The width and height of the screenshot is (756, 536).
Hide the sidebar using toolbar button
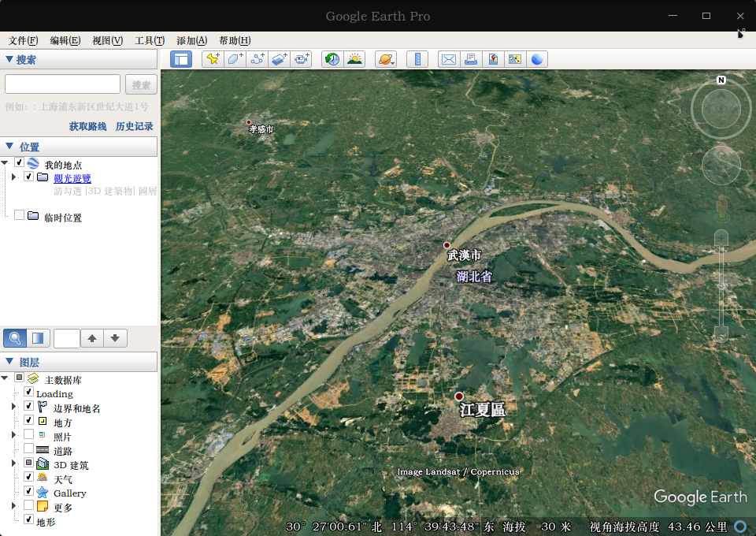point(181,59)
